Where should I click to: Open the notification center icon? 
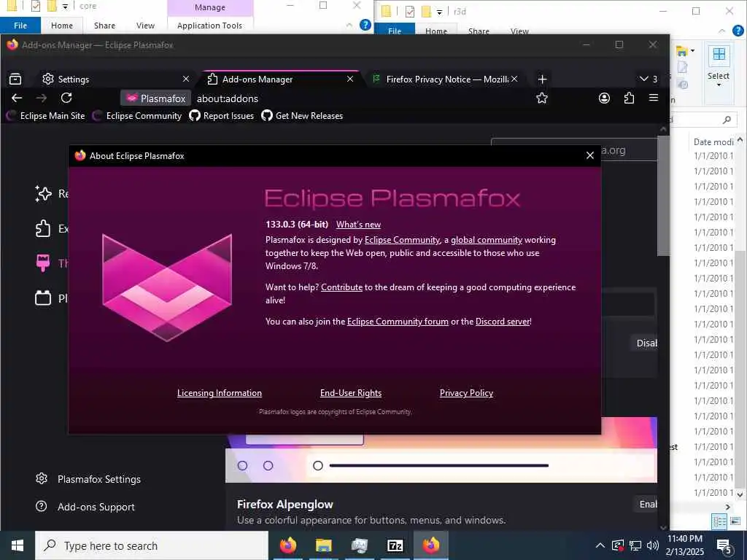click(x=724, y=546)
